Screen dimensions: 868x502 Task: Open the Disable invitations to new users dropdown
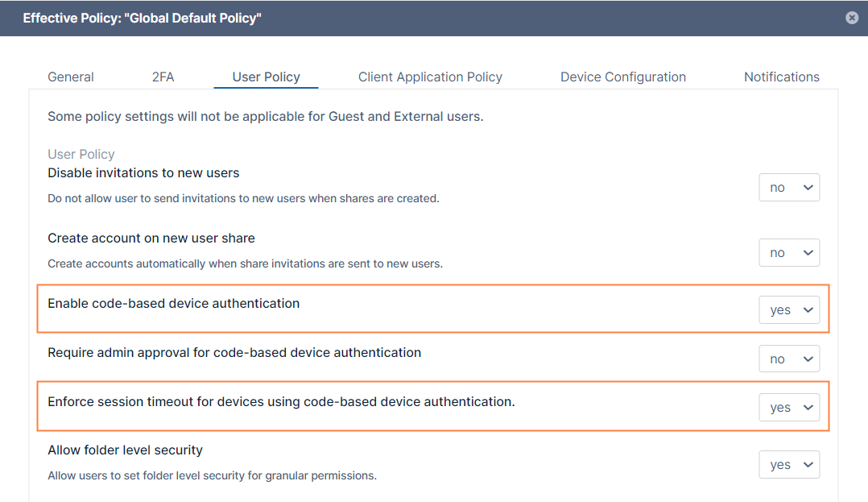789,188
